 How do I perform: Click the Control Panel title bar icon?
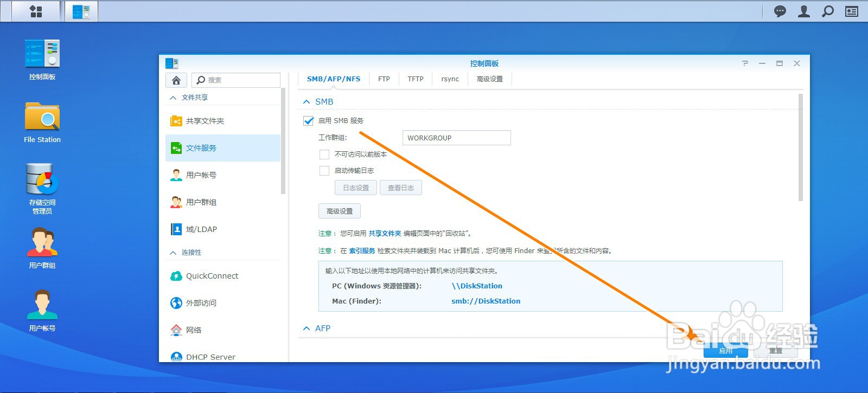coord(172,63)
